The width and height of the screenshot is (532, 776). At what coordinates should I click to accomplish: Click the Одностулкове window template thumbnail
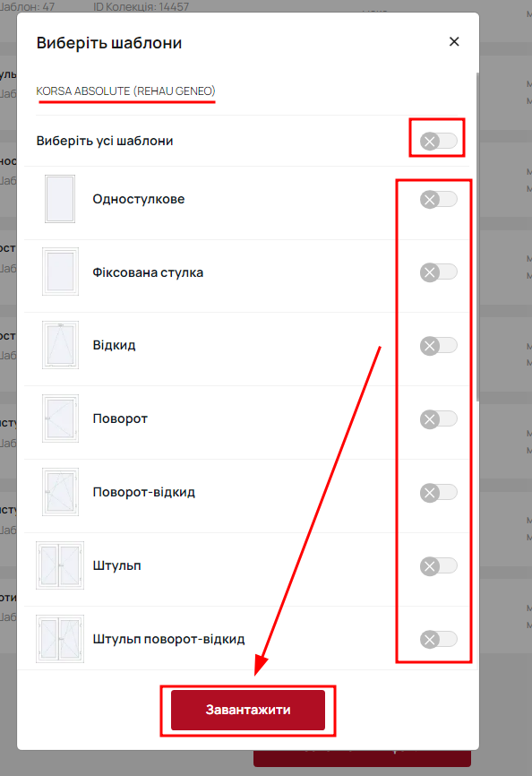pos(60,199)
